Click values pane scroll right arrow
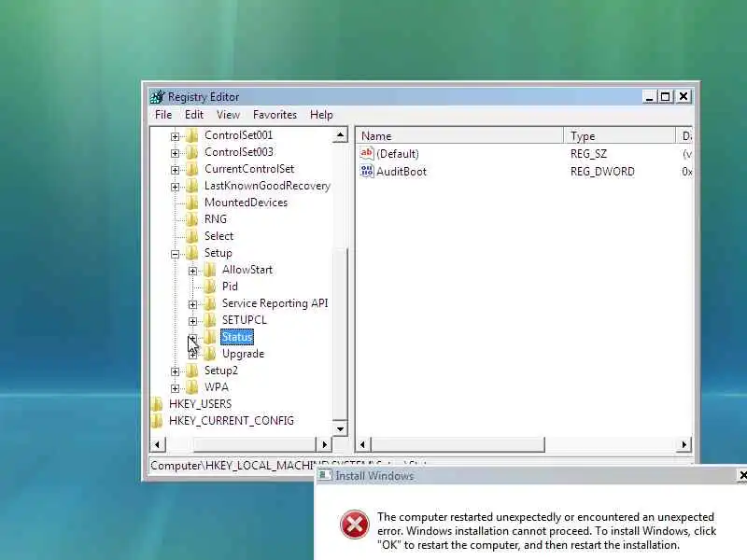The image size is (747, 560). point(684,445)
